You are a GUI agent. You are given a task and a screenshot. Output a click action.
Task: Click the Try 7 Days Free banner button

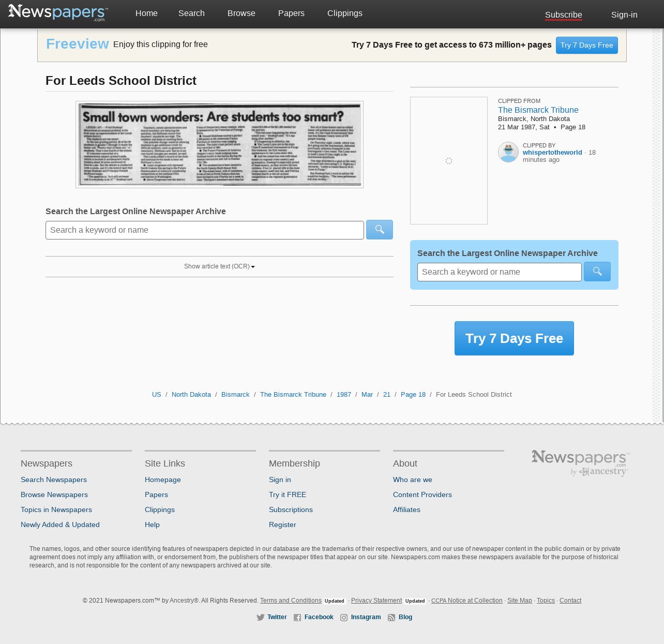(x=587, y=45)
